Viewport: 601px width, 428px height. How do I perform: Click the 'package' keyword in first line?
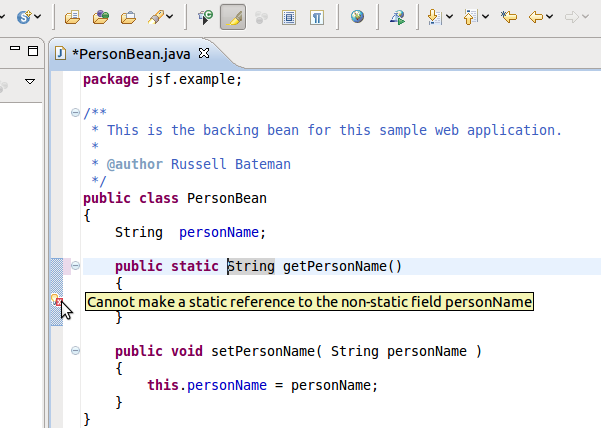[x=111, y=80]
